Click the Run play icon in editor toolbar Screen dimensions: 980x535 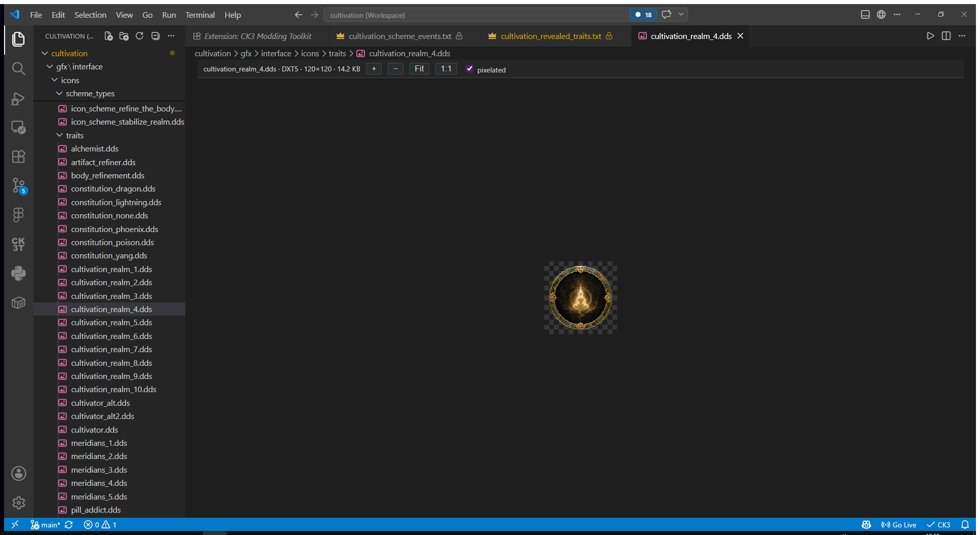coord(930,36)
